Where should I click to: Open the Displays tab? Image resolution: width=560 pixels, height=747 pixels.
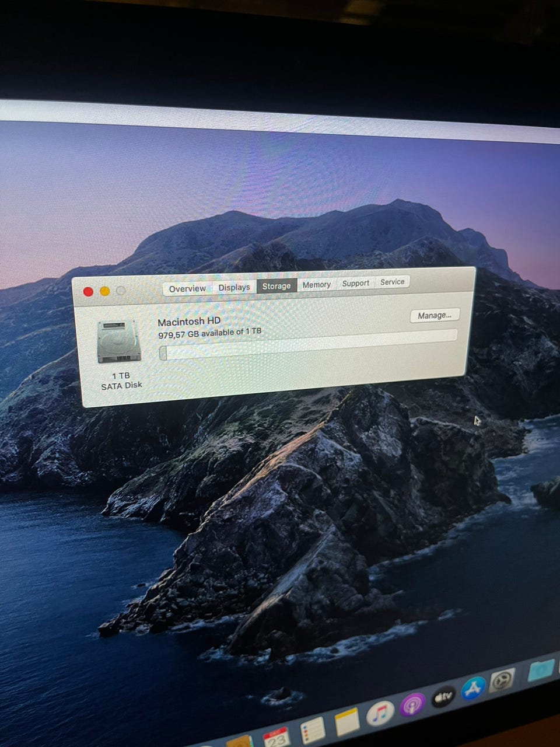click(234, 287)
